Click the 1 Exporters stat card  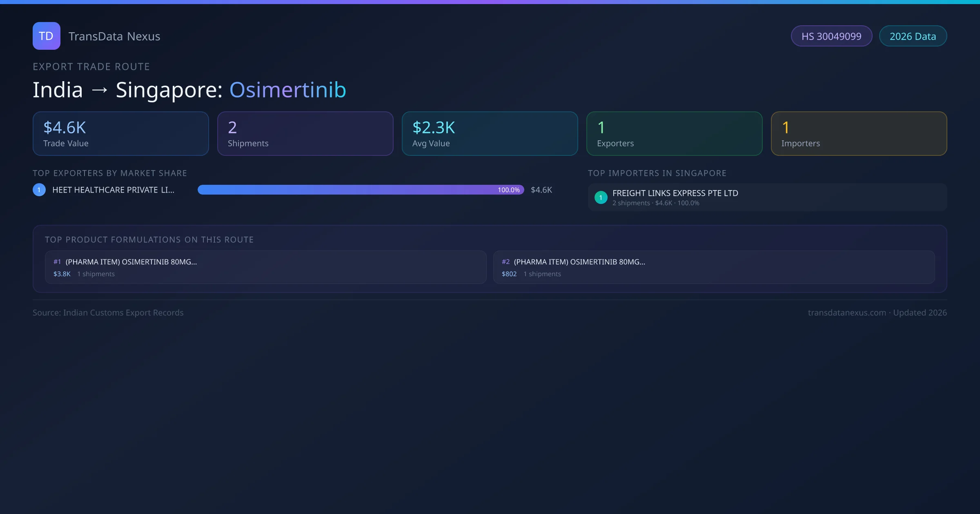pyautogui.click(x=674, y=134)
